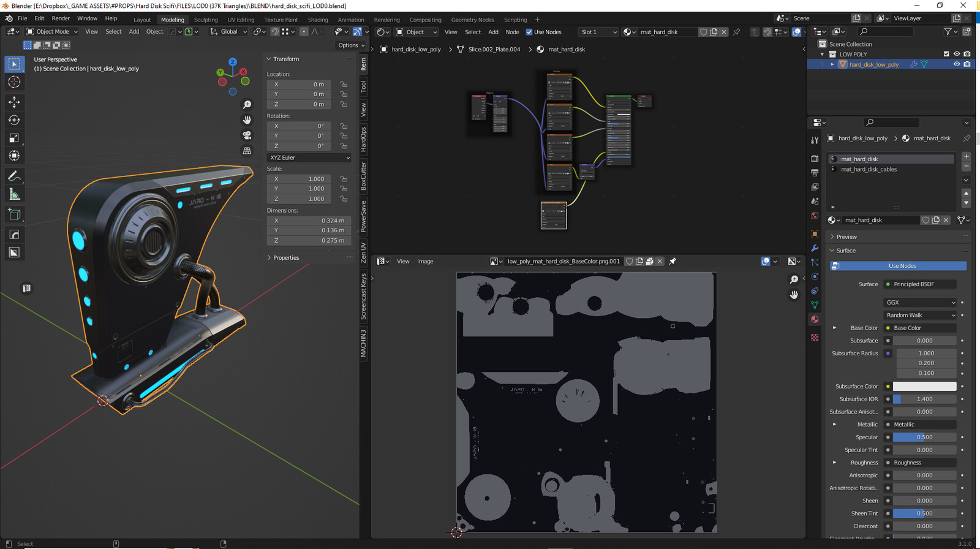
Task: Open the File menu
Action: pos(22,18)
